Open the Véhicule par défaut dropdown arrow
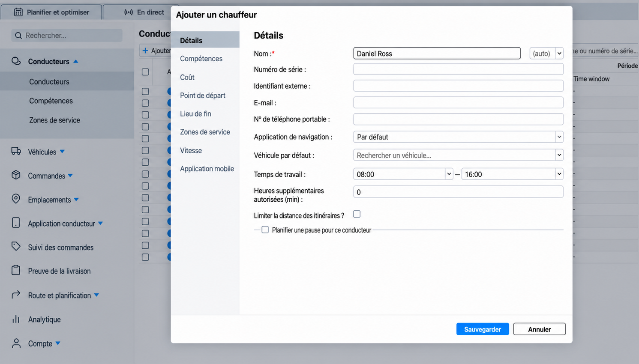Image resolution: width=639 pixels, height=364 pixels. pyautogui.click(x=559, y=155)
